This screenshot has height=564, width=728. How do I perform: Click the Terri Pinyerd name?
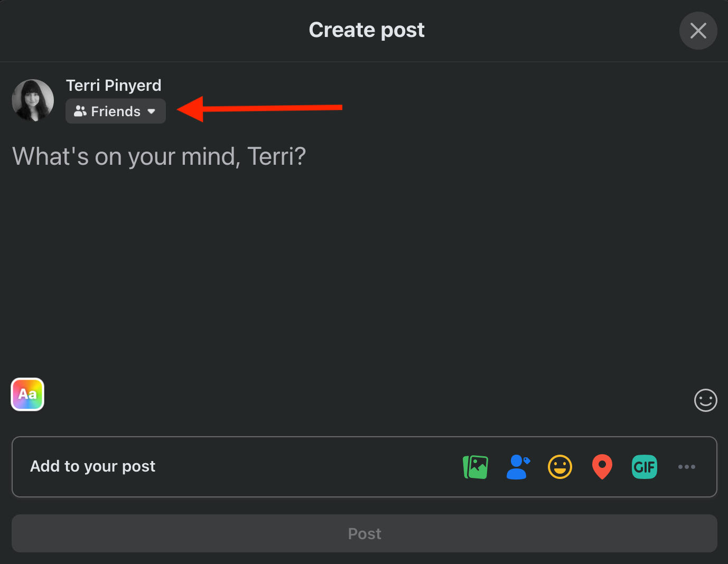(x=114, y=86)
